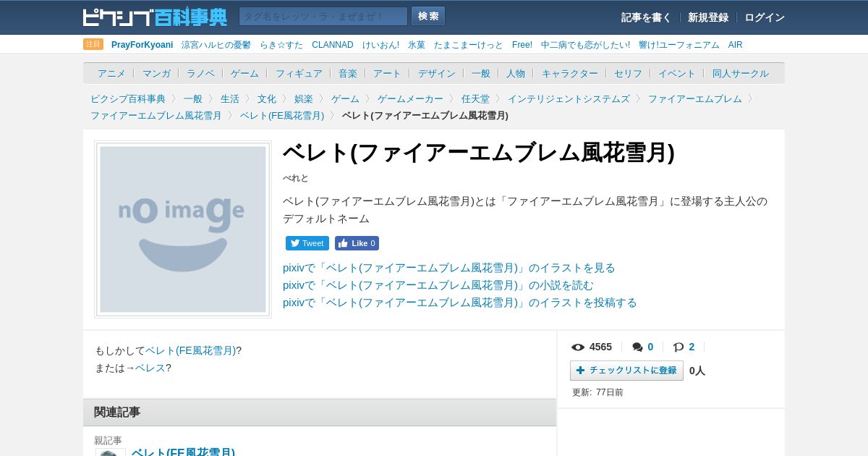The height and width of the screenshot is (456, 868).
Task: Open the インテリジェントシステムズ breadcrumb link
Action: [569, 98]
